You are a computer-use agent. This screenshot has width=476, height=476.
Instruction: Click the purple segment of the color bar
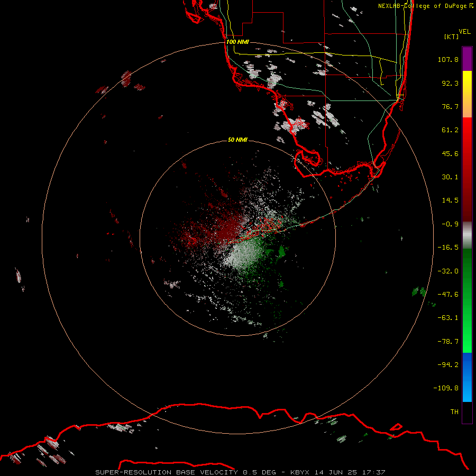[x=467, y=59]
